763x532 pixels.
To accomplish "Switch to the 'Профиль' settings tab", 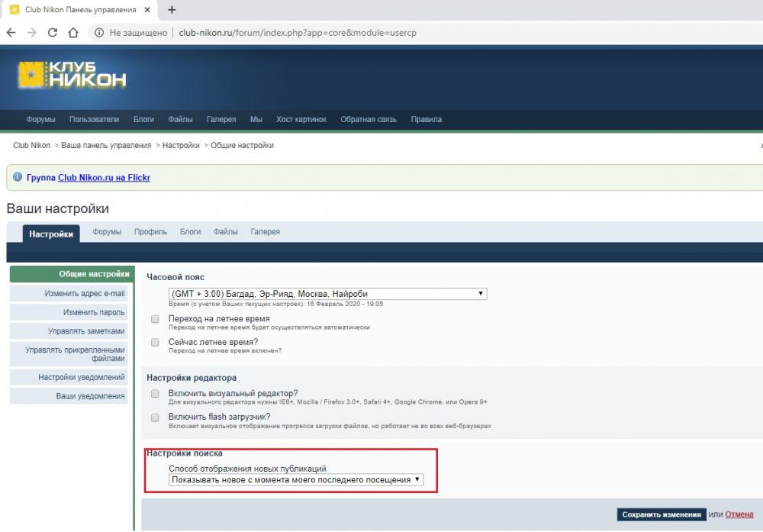I will click(x=150, y=232).
